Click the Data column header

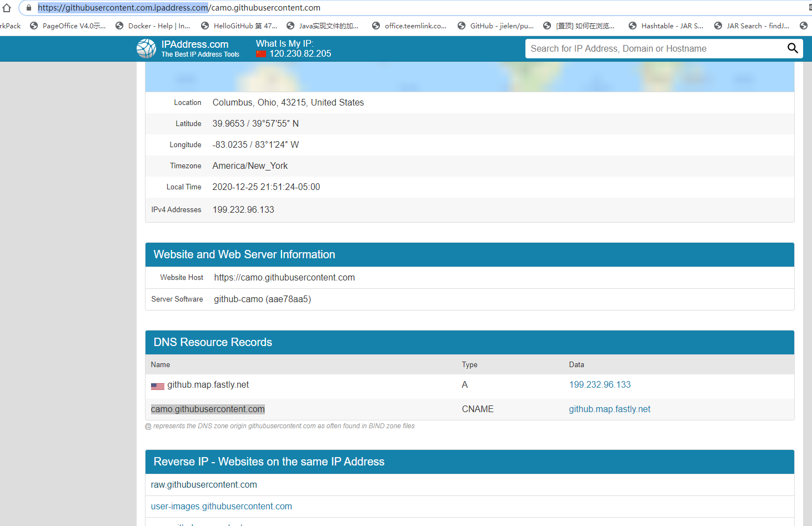pos(577,364)
